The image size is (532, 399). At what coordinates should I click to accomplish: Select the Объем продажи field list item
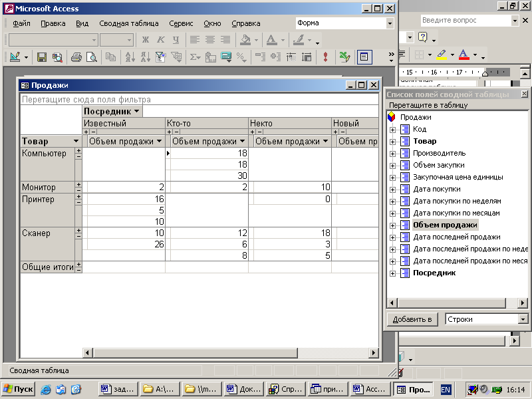click(445, 225)
